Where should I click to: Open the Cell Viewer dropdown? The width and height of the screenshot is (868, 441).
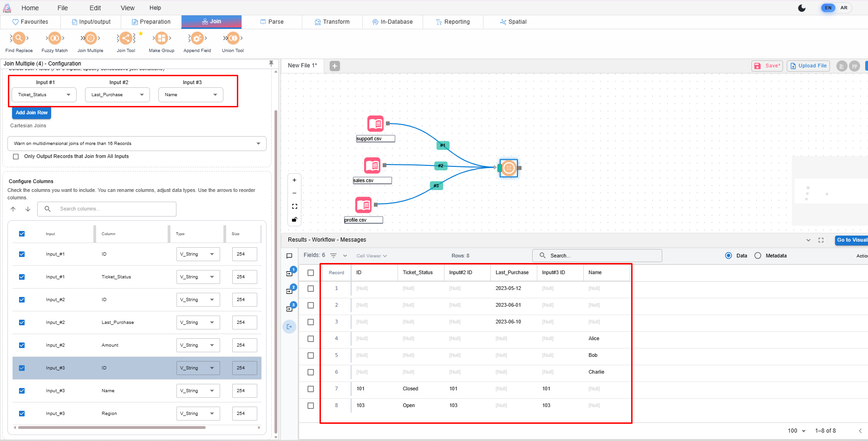[372, 256]
